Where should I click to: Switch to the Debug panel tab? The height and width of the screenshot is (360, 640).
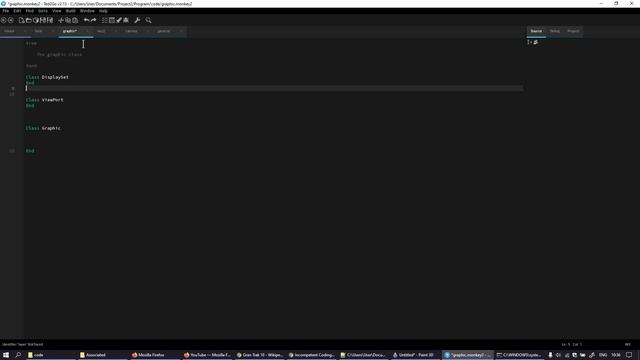(555, 31)
